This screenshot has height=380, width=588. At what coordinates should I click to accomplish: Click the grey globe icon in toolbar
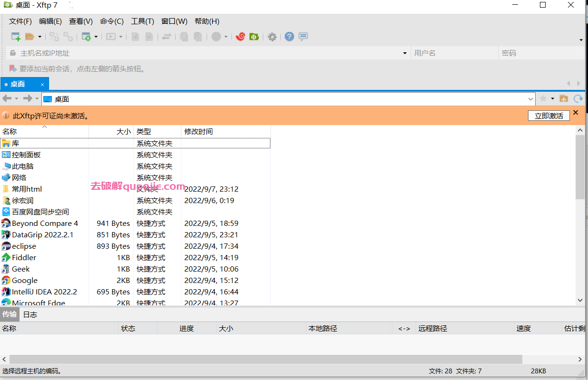point(216,37)
